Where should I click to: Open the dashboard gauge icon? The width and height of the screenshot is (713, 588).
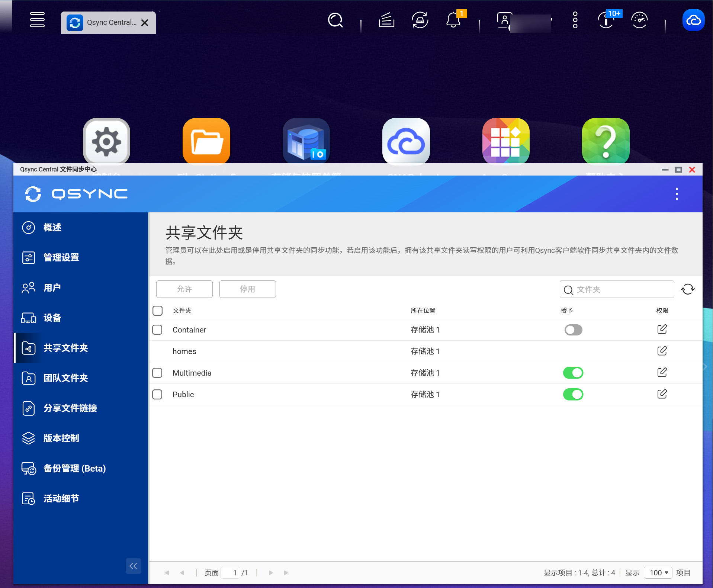coord(639,20)
